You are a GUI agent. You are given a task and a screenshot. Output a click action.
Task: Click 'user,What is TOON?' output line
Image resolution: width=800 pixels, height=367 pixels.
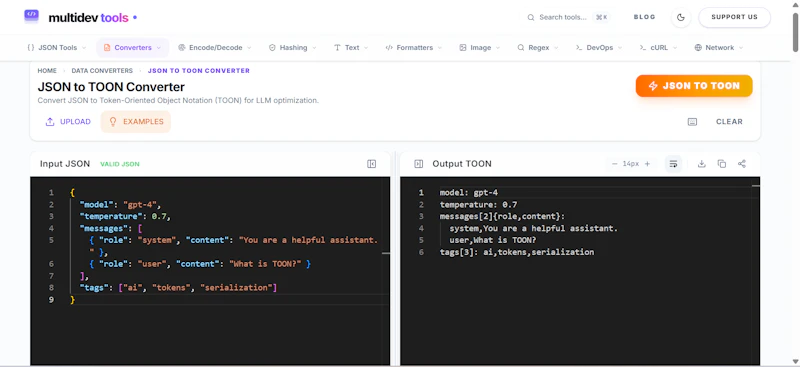point(493,240)
